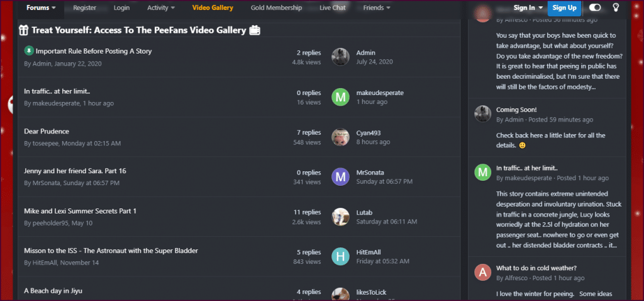Image resolution: width=644 pixels, height=301 pixels.
Task: Open the Sign In dropdown
Action: point(528,8)
